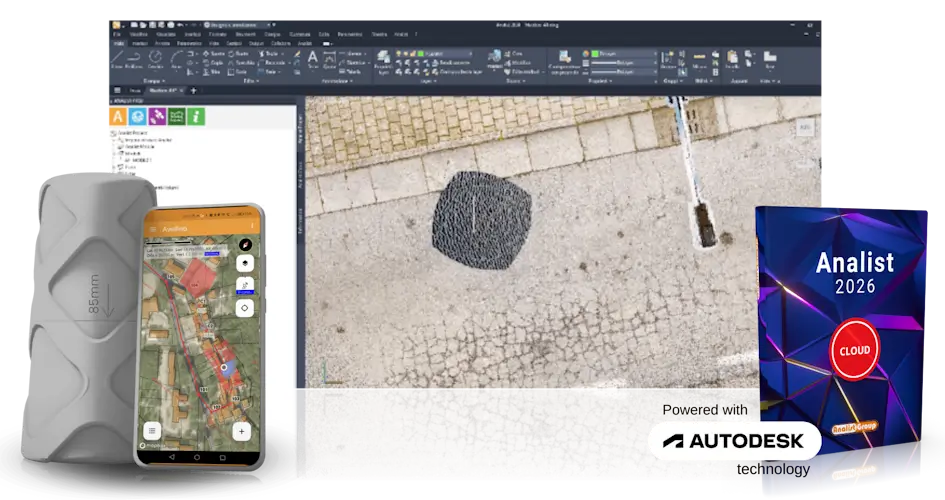Image resolution: width=945 pixels, height=500 pixels.
Task: Choose the Stira (Stretch) command
Action: point(212,72)
